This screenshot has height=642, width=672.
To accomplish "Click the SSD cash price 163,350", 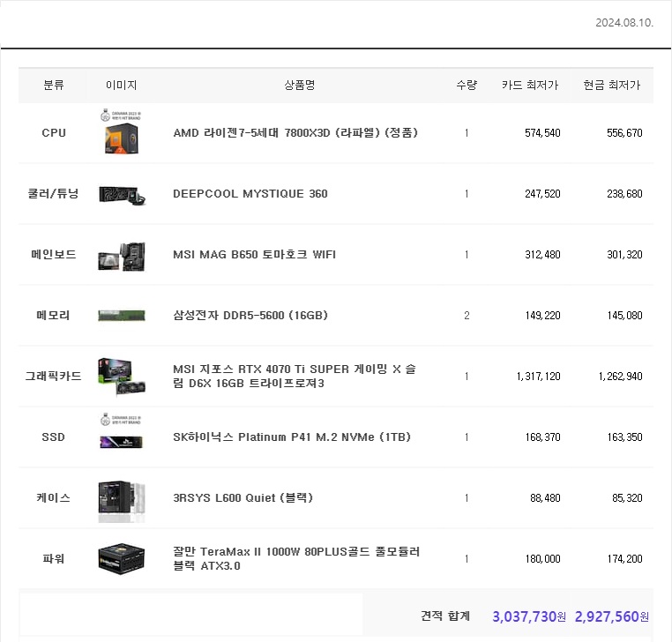I will [x=624, y=437].
